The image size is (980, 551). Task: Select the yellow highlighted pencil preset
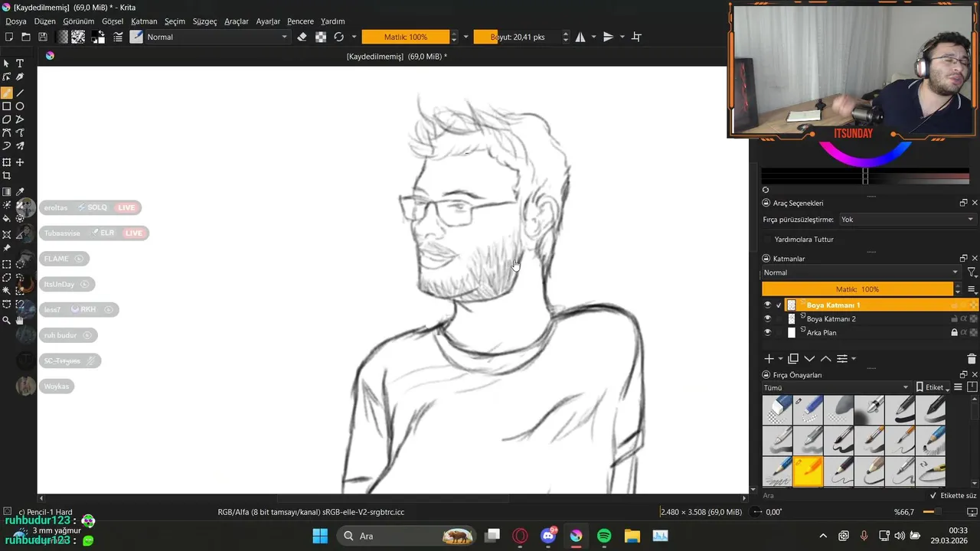(x=808, y=472)
